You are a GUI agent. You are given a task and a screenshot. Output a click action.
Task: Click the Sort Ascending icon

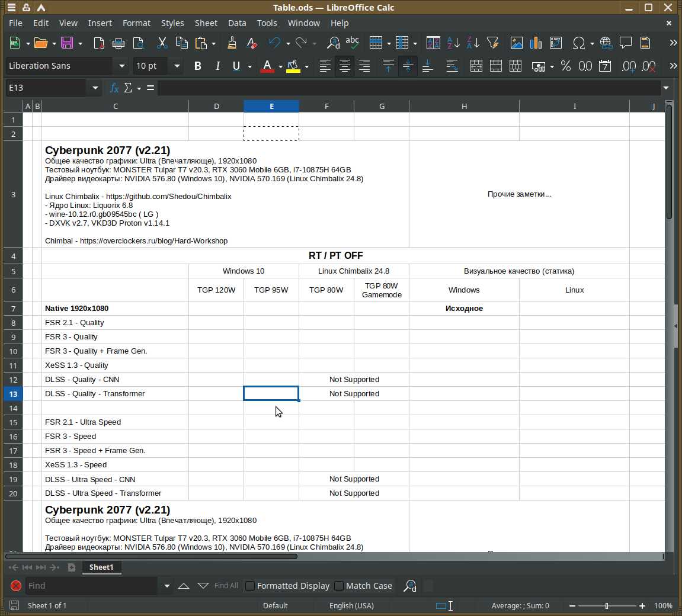(x=453, y=43)
